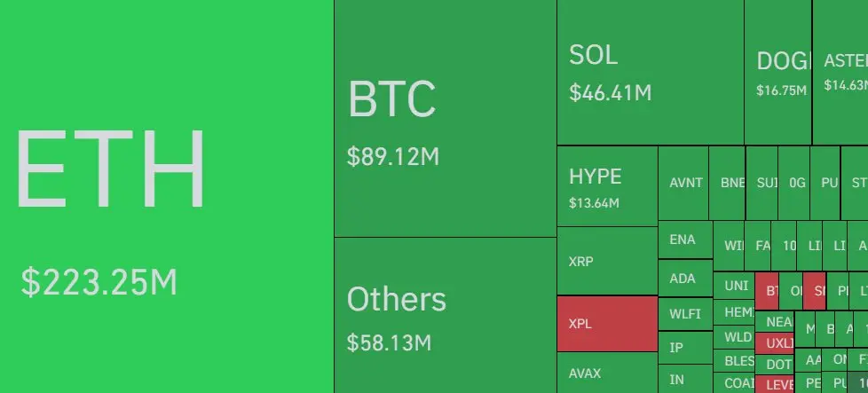The image size is (868, 393).
Task: Select the IP tile
Action: pyautogui.click(x=685, y=348)
